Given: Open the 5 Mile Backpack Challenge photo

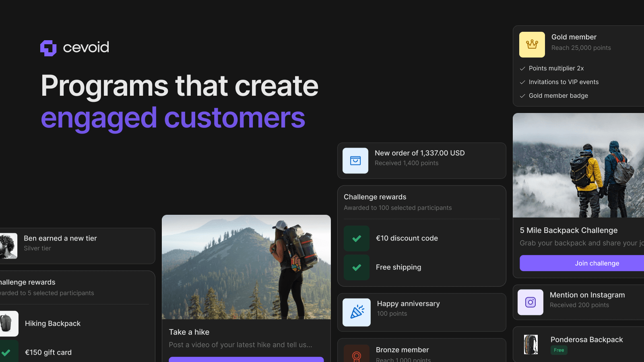Looking at the screenshot, I should [578, 165].
